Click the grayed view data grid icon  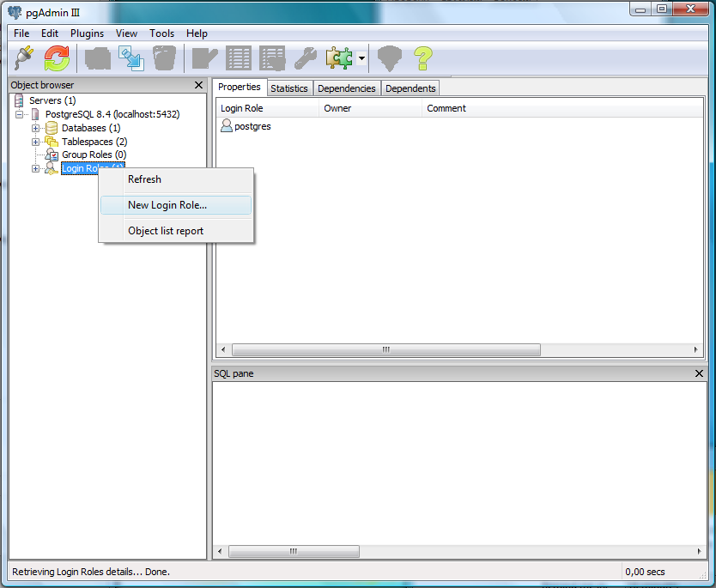click(239, 58)
